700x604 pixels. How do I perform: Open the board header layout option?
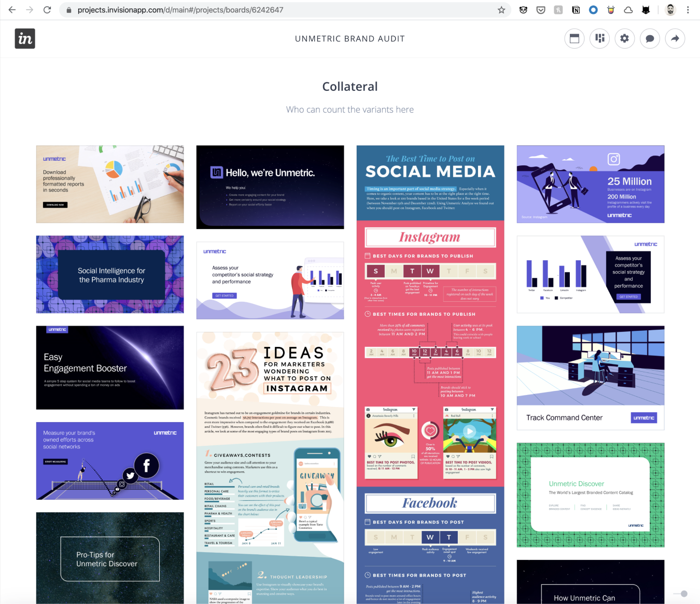tap(575, 38)
